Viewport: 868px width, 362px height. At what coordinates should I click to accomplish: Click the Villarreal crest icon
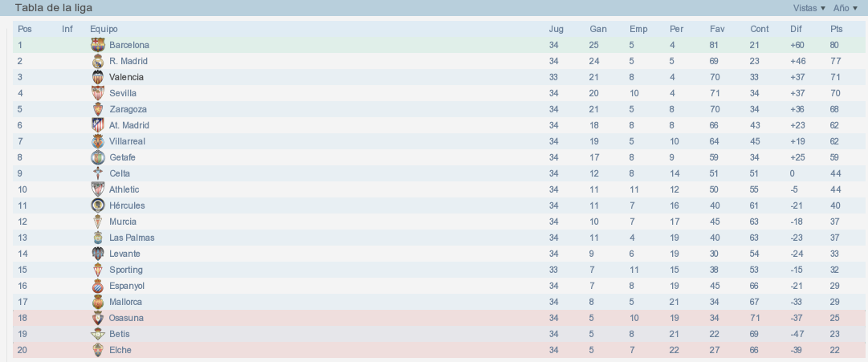coord(98,141)
